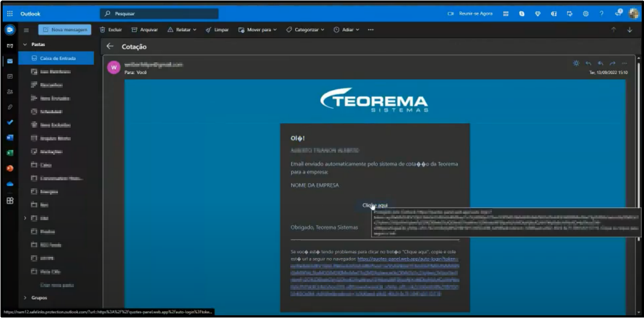Click the reply all icon on message
Viewport: 644px width, 318px height.
pos(600,63)
